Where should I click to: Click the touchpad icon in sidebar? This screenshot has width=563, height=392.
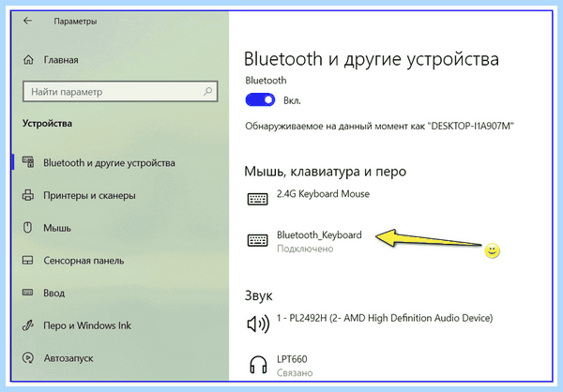[x=27, y=260]
